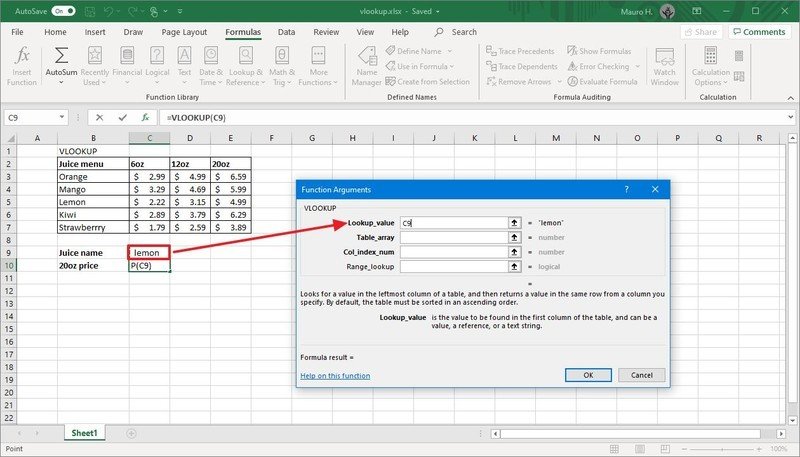Viewport: 800px width, 457px height.
Task: Switch to the Insert tab
Action: click(95, 32)
